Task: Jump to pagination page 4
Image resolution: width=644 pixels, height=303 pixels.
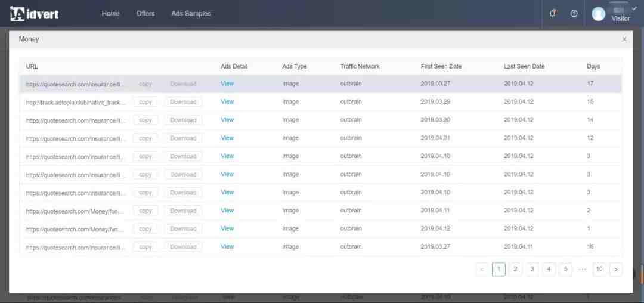Action: coord(549,270)
